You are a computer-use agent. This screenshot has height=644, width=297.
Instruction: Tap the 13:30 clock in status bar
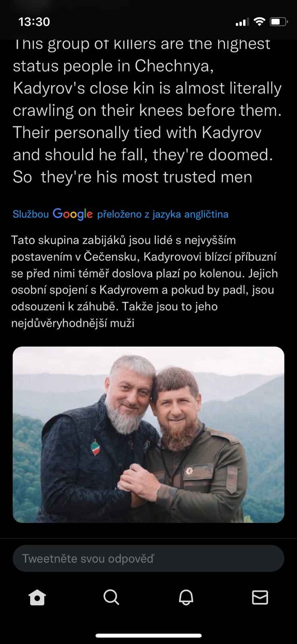click(34, 22)
